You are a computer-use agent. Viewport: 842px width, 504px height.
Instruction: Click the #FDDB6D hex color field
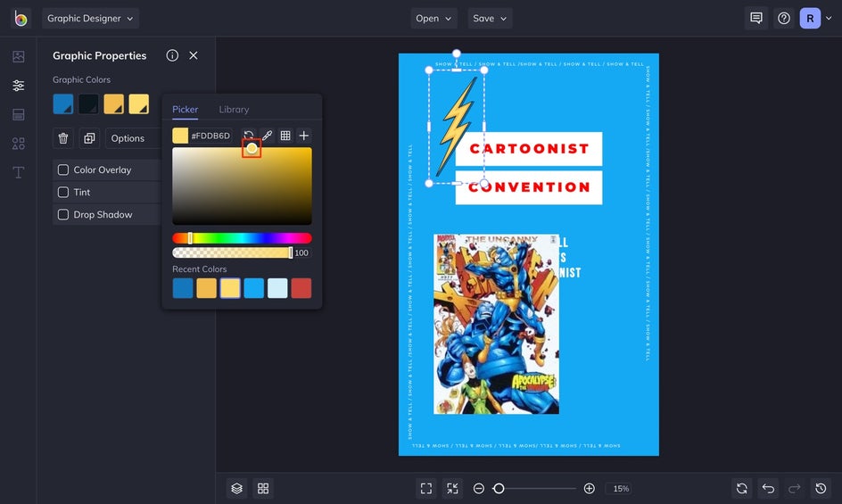tap(210, 136)
